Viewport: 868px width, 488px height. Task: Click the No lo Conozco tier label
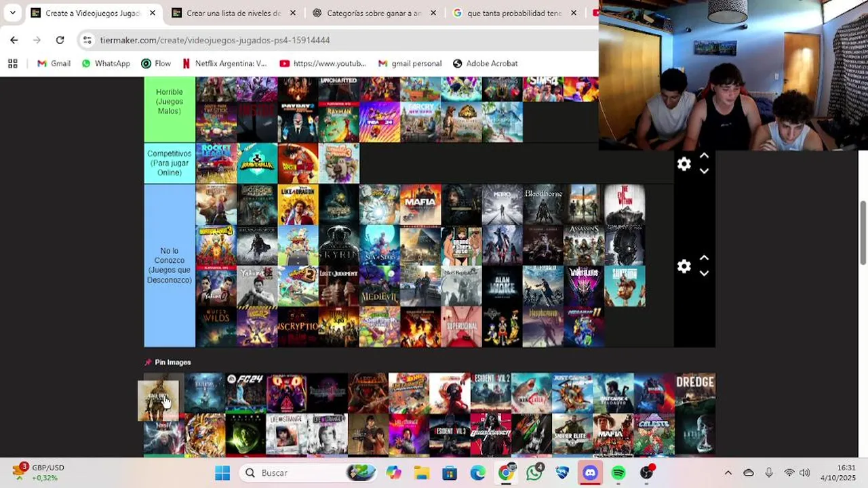coord(170,266)
